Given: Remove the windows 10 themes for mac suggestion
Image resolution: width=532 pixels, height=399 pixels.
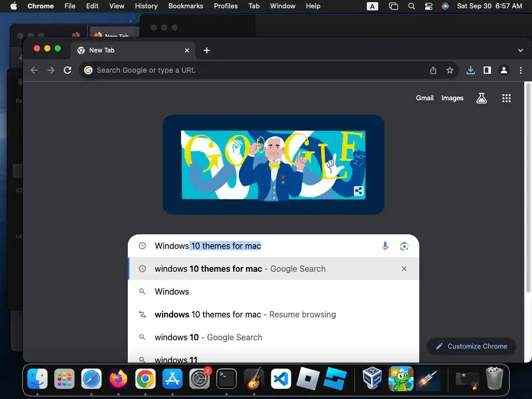Looking at the screenshot, I should [404, 269].
